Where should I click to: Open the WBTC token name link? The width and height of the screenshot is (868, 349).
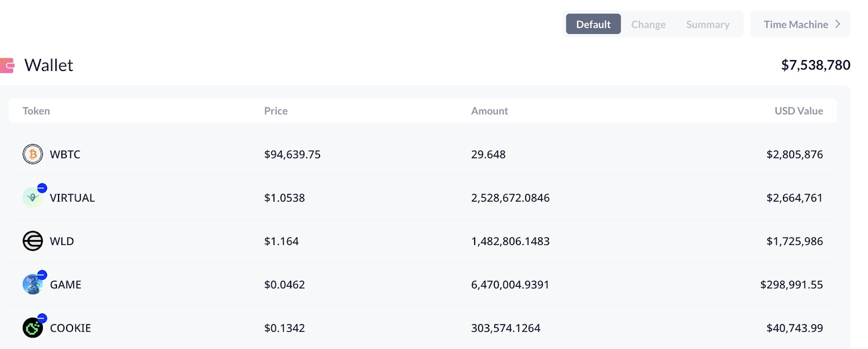coord(65,154)
